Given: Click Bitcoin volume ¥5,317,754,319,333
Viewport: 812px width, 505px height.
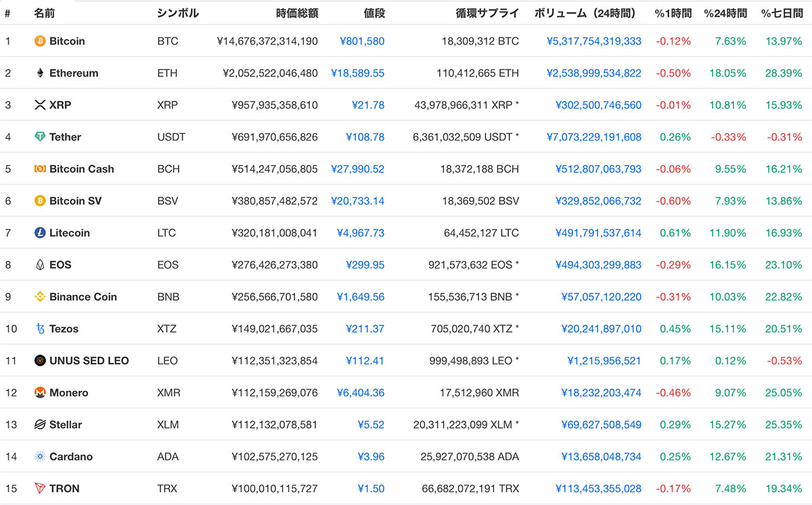Looking at the screenshot, I should click(594, 41).
